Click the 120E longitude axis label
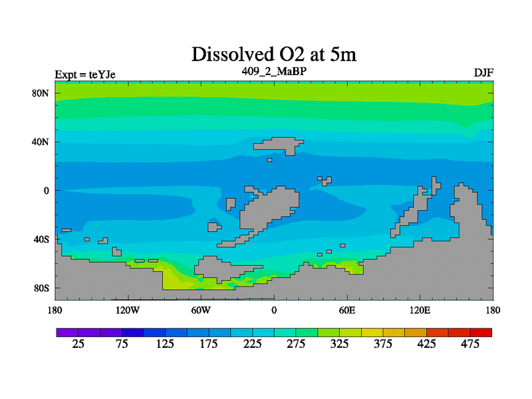The image size is (532, 399). [x=420, y=310]
